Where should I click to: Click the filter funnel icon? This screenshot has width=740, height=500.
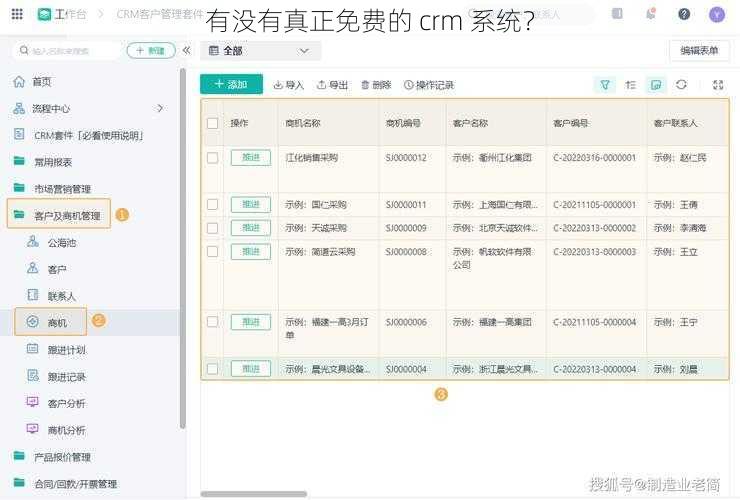click(605, 85)
